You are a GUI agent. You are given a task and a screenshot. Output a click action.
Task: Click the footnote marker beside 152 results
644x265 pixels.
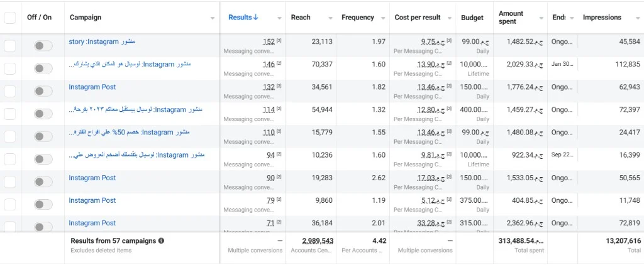279,41
